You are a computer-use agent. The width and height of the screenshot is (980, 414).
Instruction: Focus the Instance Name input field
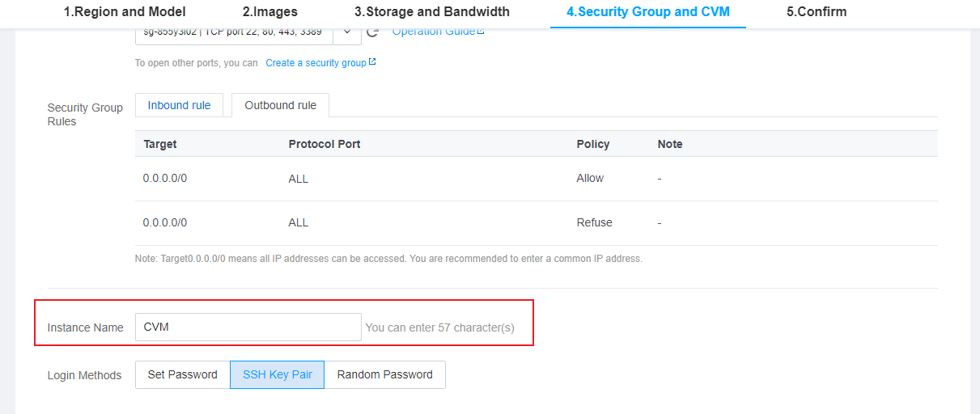[248, 327]
